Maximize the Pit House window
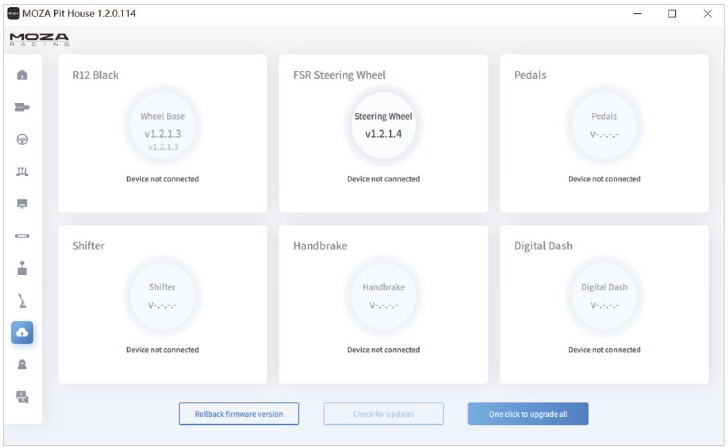The image size is (728, 448). point(672,13)
